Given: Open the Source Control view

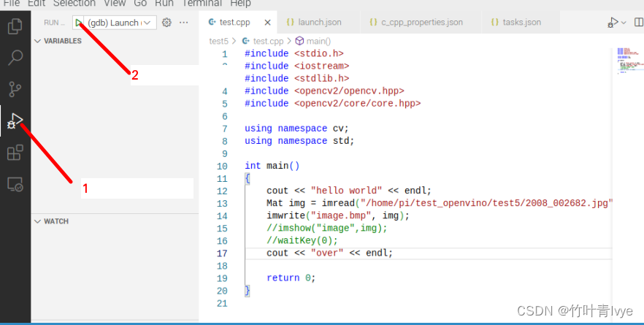Looking at the screenshot, I should pos(15,89).
